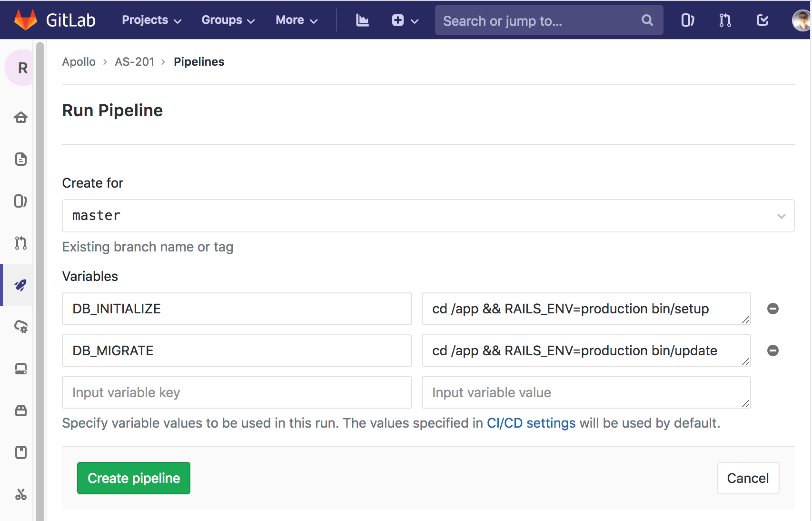Select the Snippets scissors icon in sidebar
812x521 pixels.
click(20, 495)
